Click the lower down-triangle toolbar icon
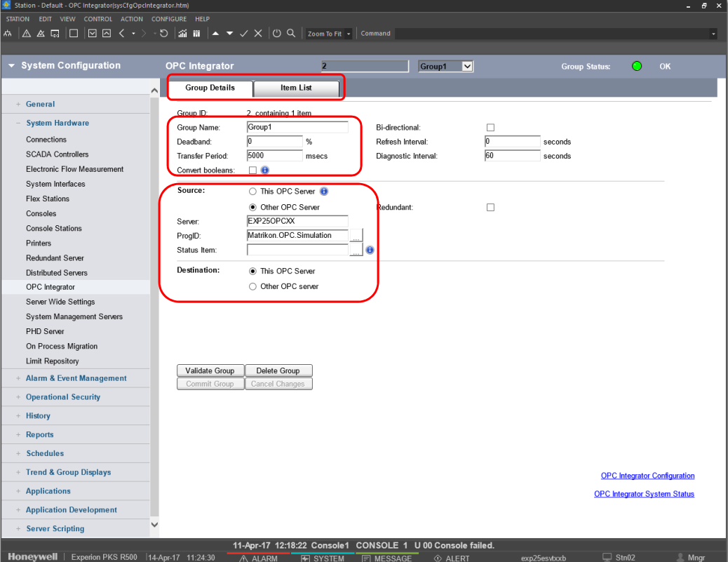The width and height of the screenshot is (728, 562). point(230,34)
